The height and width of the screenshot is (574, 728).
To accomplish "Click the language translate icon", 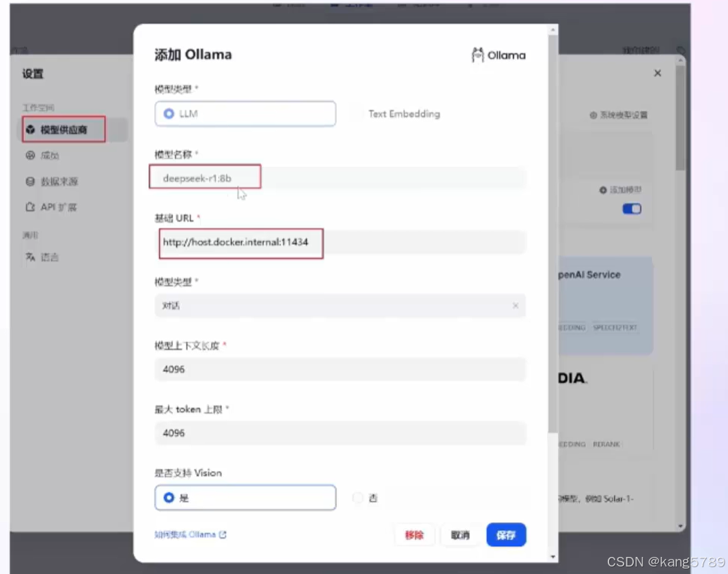I will click(x=30, y=257).
